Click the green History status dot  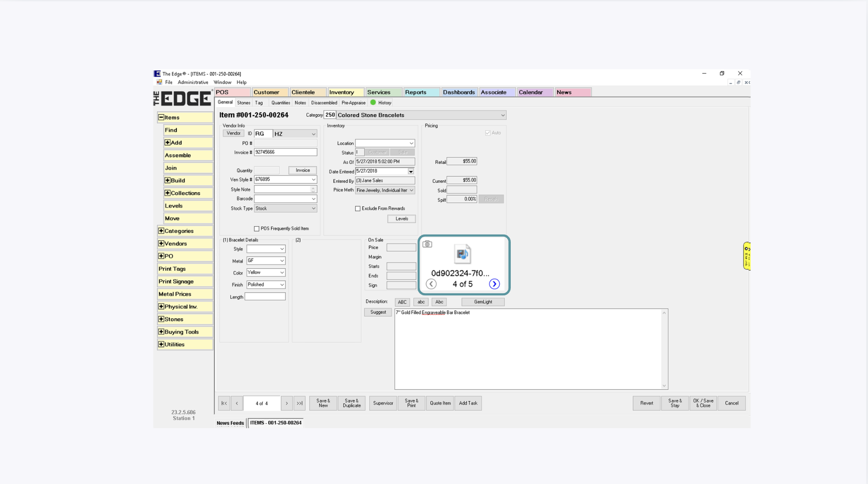(x=373, y=102)
